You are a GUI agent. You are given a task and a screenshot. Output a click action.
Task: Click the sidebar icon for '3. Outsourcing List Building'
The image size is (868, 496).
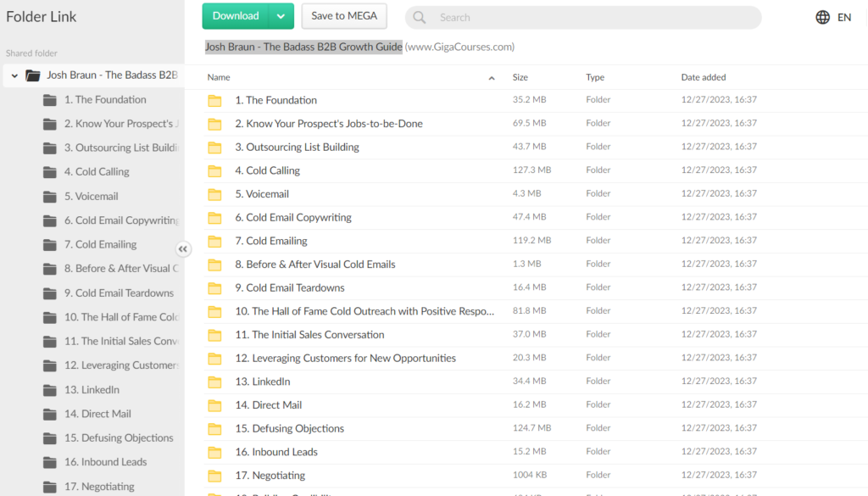point(49,148)
